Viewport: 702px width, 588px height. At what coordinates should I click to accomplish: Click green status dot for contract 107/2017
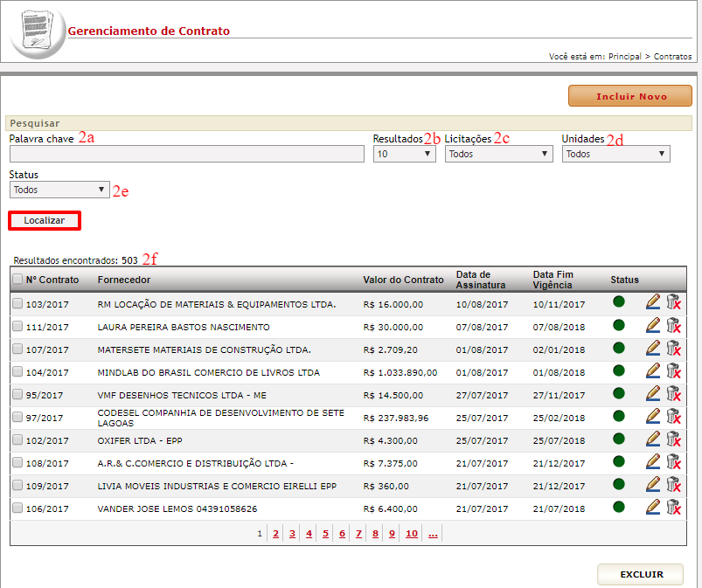[x=619, y=348]
